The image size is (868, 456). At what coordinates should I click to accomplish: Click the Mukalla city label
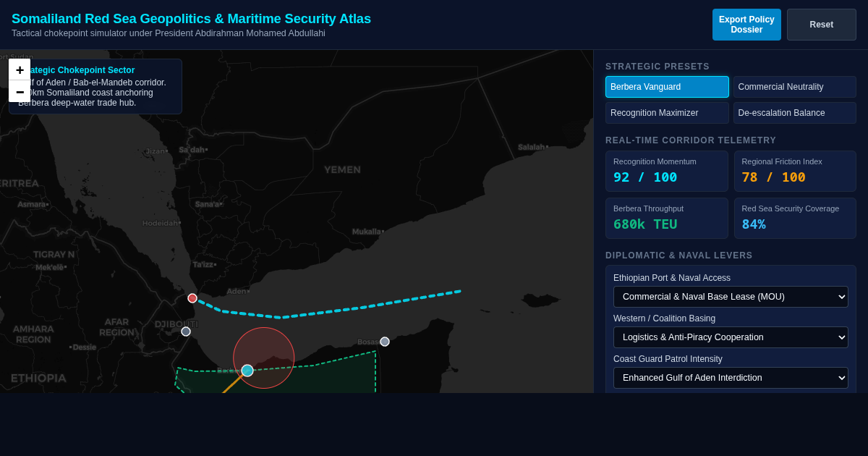point(367,232)
